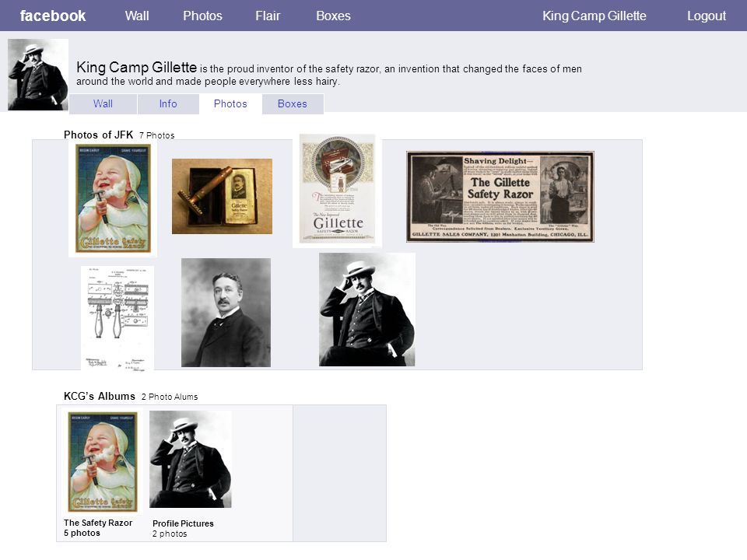Open the portrait photo of mustached man

[x=226, y=313]
